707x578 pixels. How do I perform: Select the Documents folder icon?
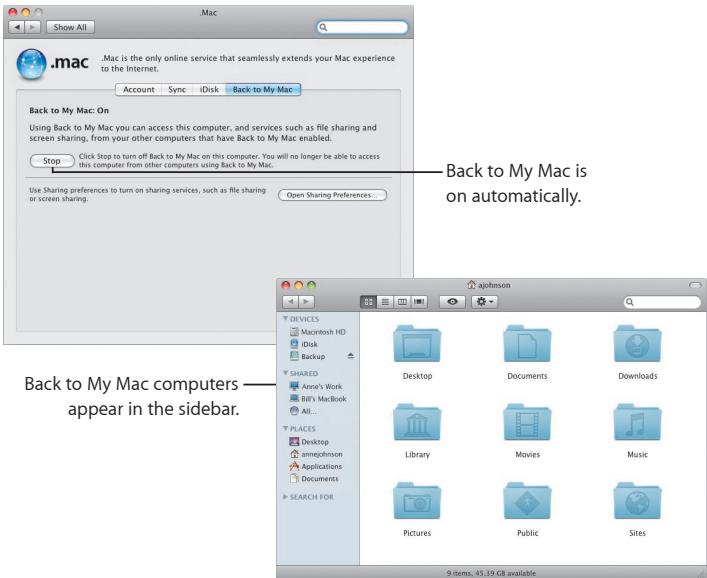(527, 344)
